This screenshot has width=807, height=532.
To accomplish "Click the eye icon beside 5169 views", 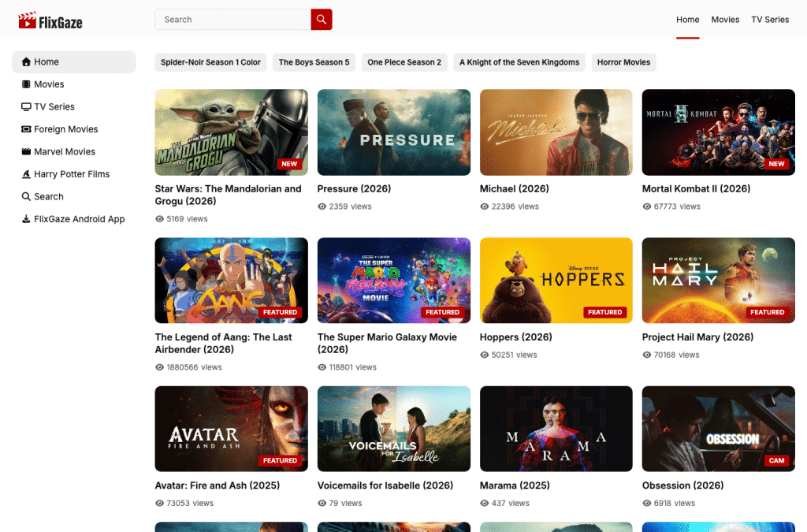I will (159, 219).
